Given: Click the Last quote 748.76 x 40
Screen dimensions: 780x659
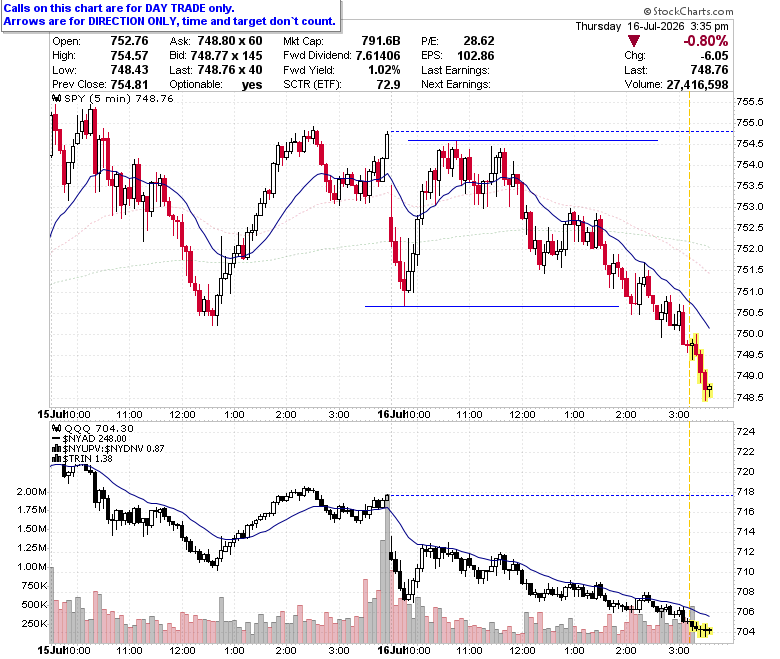Looking at the screenshot, I should click(230, 70).
